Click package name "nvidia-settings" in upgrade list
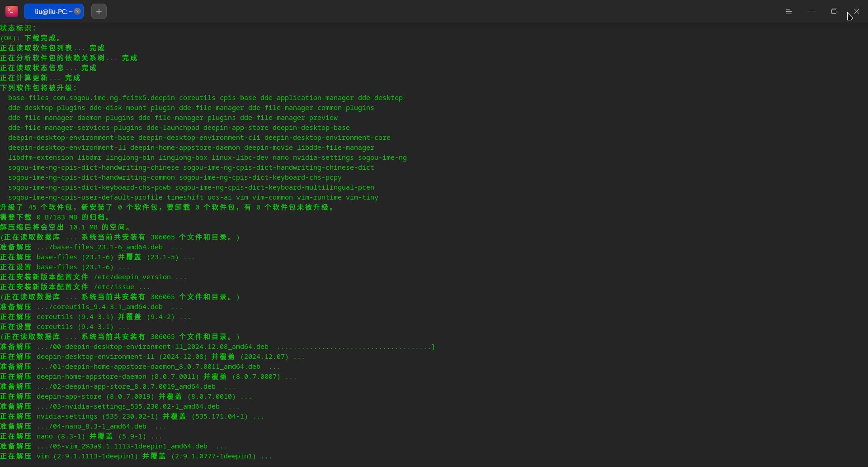This screenshot has height=467, width=868. point(323,157)
